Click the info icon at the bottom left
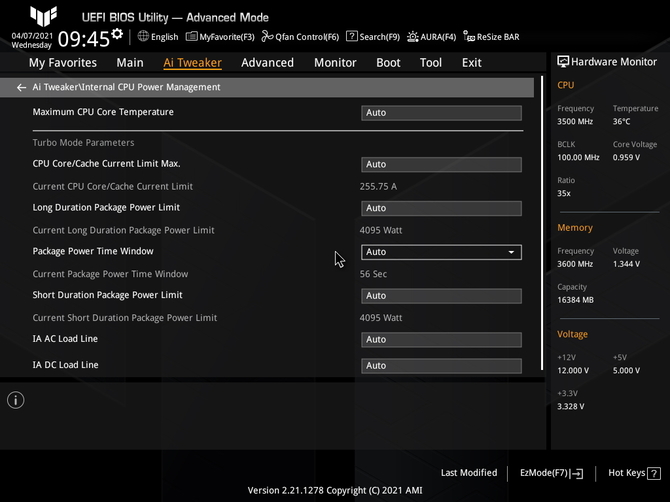 tap(16, 400)
